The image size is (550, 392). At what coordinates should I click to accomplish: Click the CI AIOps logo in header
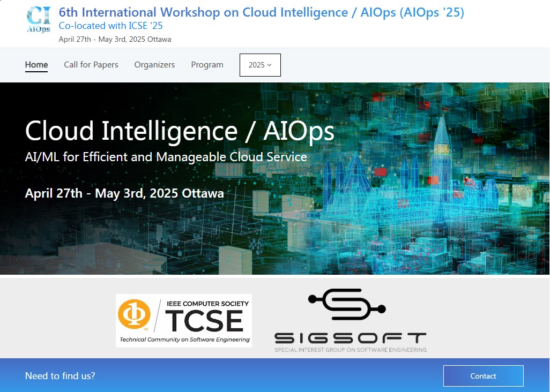[x=39, y=20]
